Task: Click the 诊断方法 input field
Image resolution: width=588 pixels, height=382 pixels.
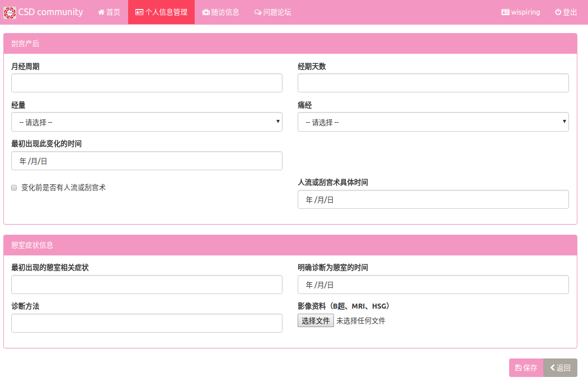Action: coord(147,323)
